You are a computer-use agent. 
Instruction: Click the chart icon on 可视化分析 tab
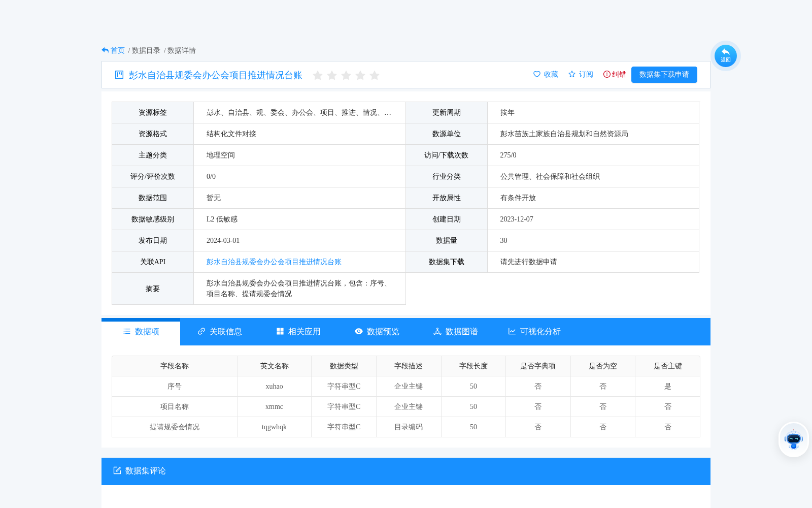pyautogui.click(x=512, y=331)
